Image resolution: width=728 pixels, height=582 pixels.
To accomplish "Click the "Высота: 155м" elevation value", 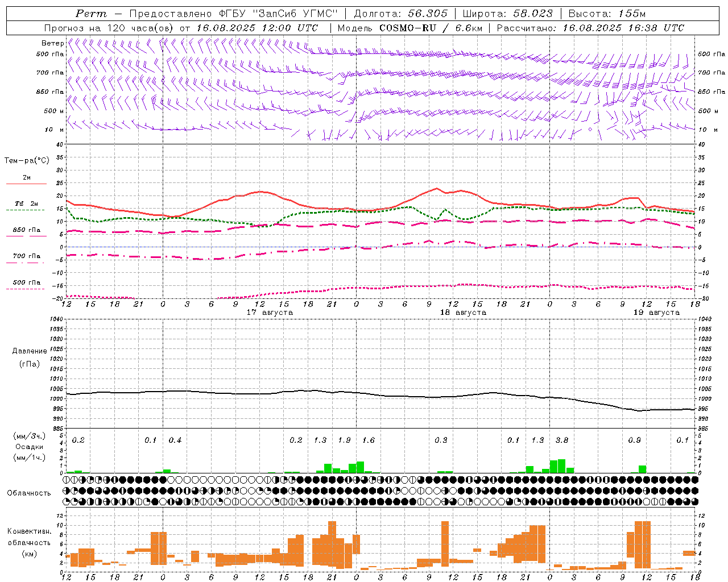I will [x=607, y=14].
